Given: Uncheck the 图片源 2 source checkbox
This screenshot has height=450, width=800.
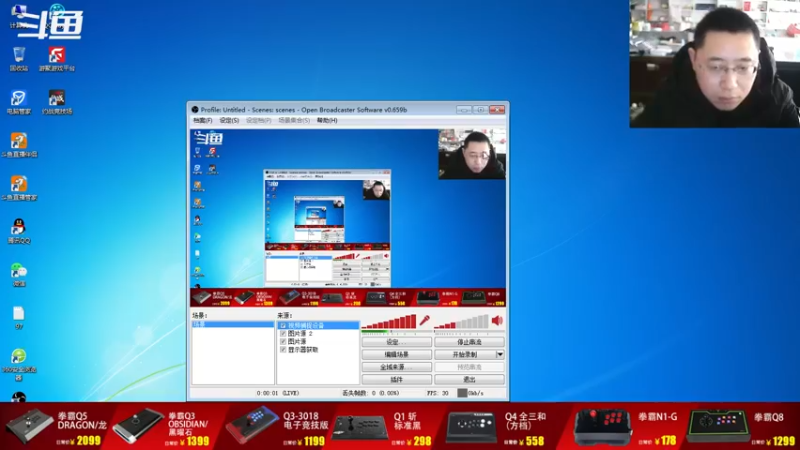Looking at the screenshot, I should tap(283, 333).
